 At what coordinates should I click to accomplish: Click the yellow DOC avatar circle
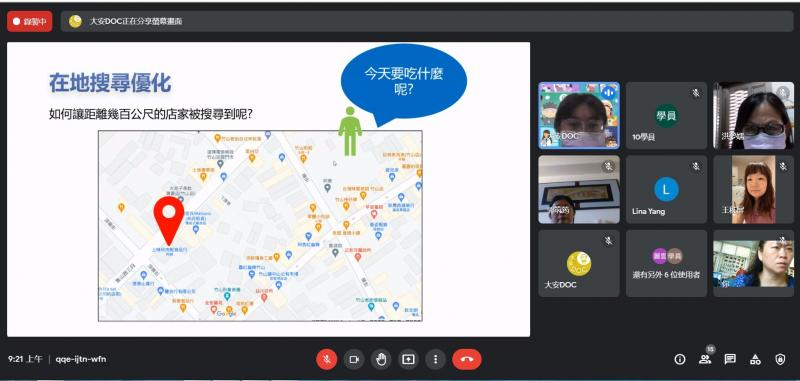click(579, 263)
